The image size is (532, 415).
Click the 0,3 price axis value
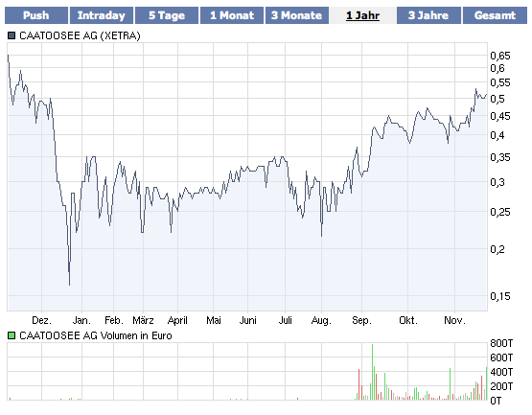click(497, 182)
